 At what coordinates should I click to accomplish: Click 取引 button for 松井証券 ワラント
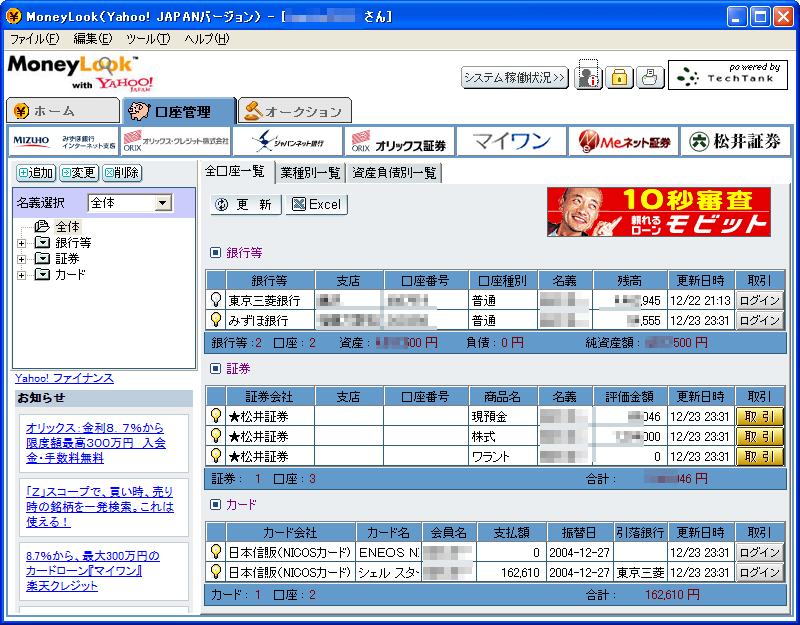click(760, 456)
